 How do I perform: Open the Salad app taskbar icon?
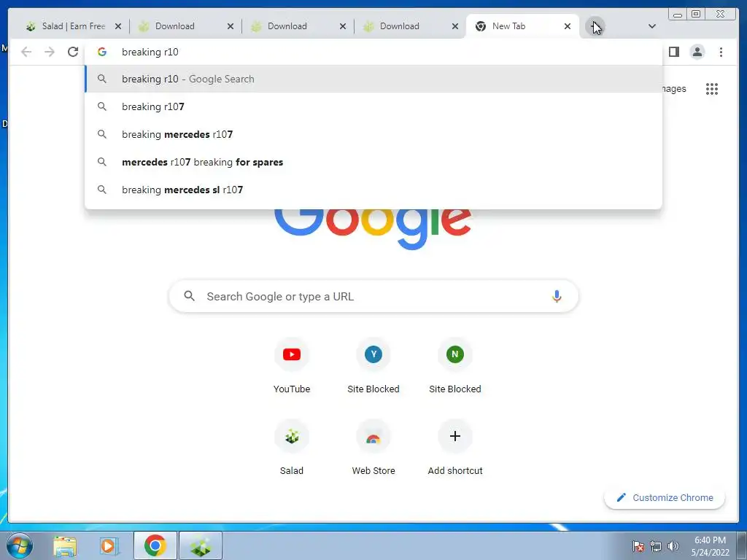click(x=201, y=545)
